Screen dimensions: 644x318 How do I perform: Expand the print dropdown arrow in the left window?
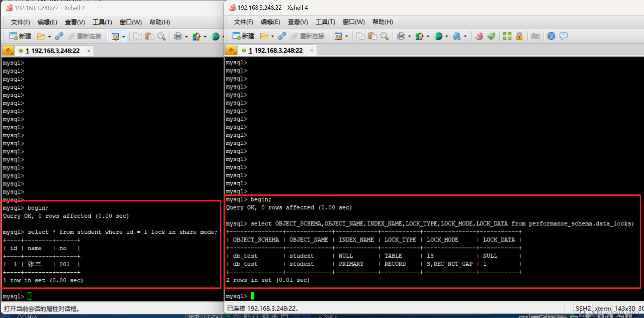click(x=186, y=37)
